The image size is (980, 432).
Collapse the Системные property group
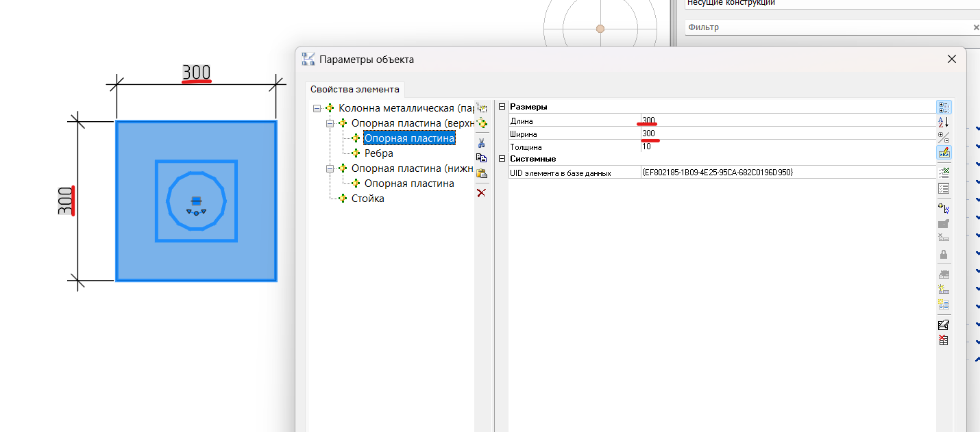pos(502,159)
